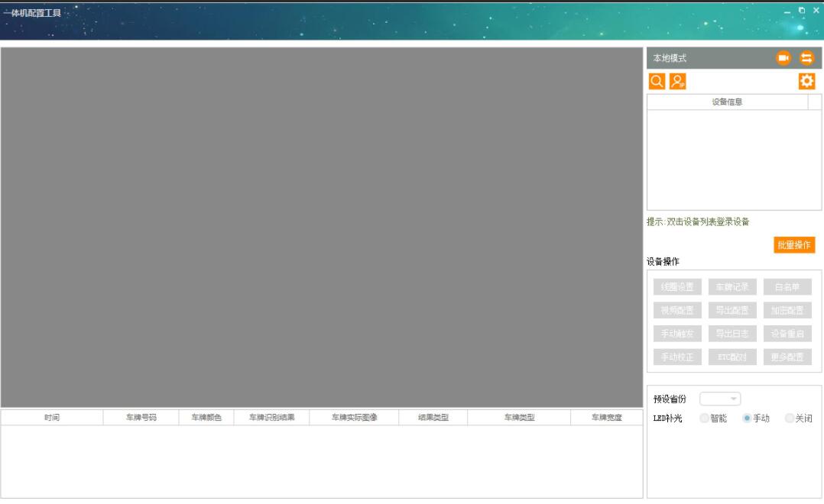Open the 预设省份 dropdown
This screenshot has width=824, height=504.
pos(720,399)
